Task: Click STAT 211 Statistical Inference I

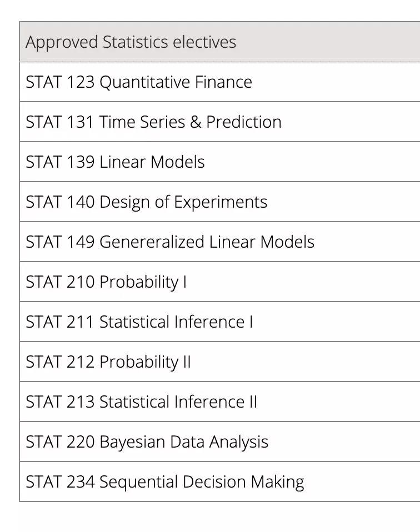Action: click(x=220, y=322)
